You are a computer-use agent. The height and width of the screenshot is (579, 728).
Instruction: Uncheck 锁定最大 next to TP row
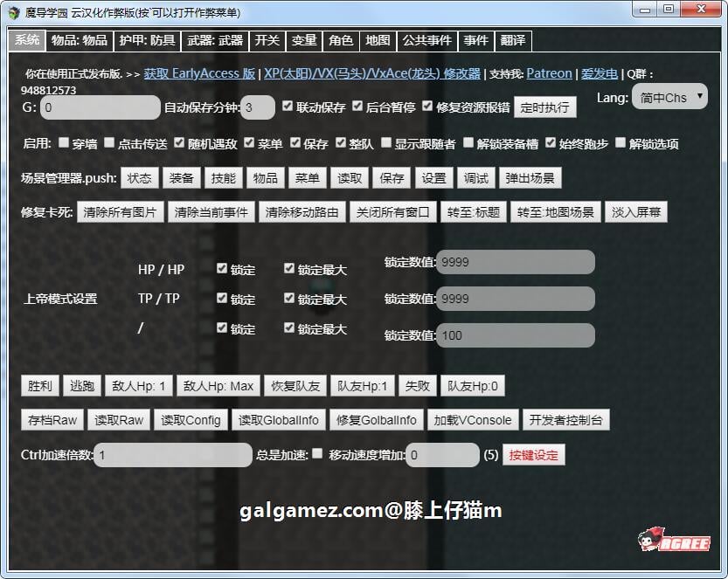pos(289,299)
